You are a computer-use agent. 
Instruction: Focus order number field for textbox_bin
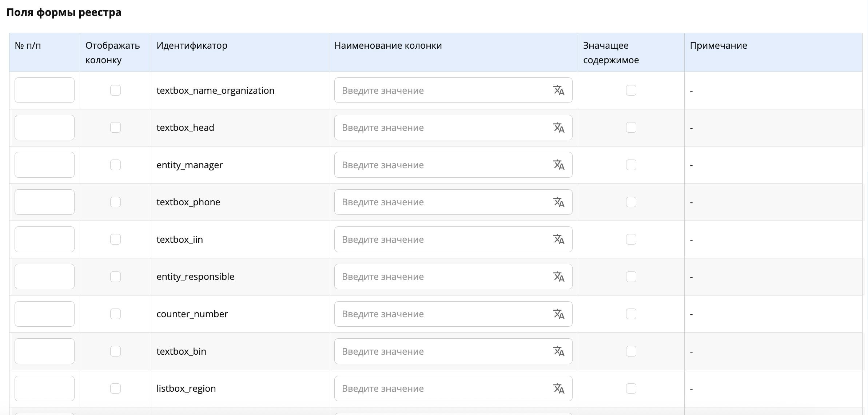44,351
